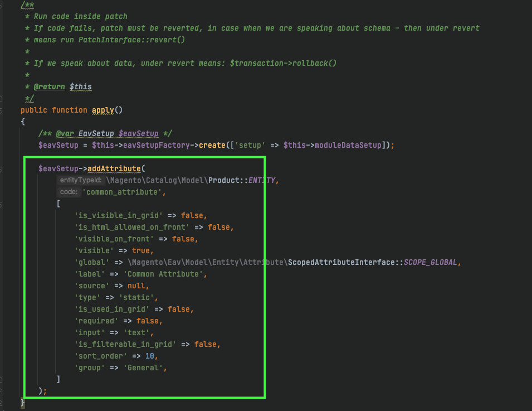The width and height of the screenshot is (532, 411).
Task: Click the 'public' keyword
Action: [x=34, y=110]
